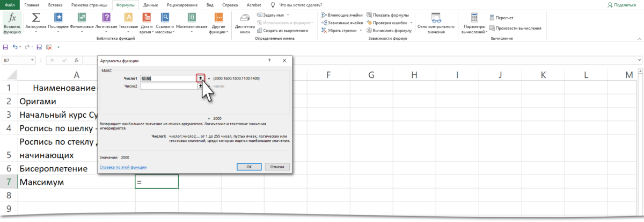Switch to the Данные ribbon tab
The height and width of the screenshot is (222, 644).
point(150,4)
